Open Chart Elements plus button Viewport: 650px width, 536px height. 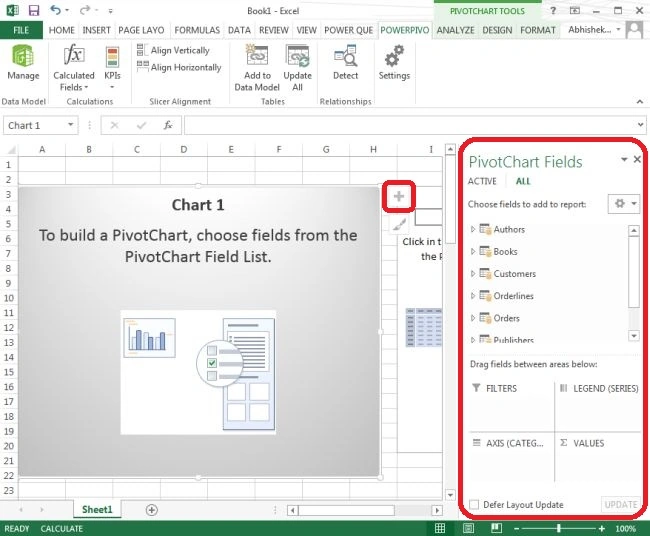click(398, 196)
